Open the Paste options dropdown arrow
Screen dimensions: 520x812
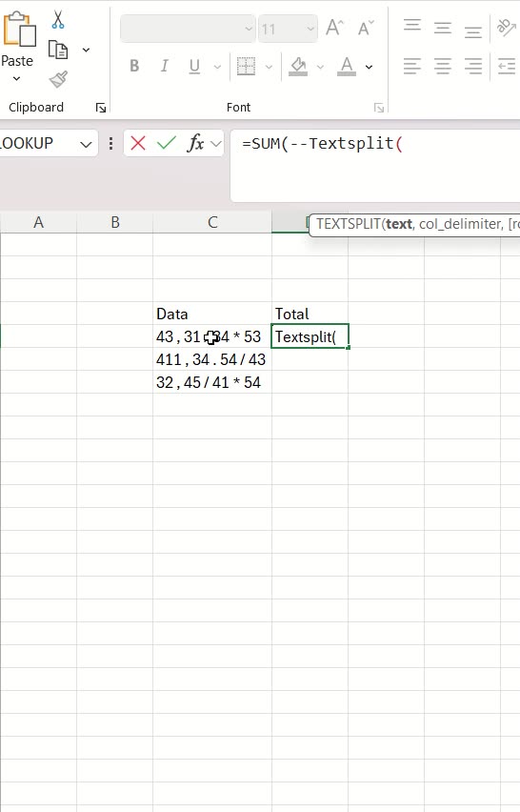click(16, 79)
